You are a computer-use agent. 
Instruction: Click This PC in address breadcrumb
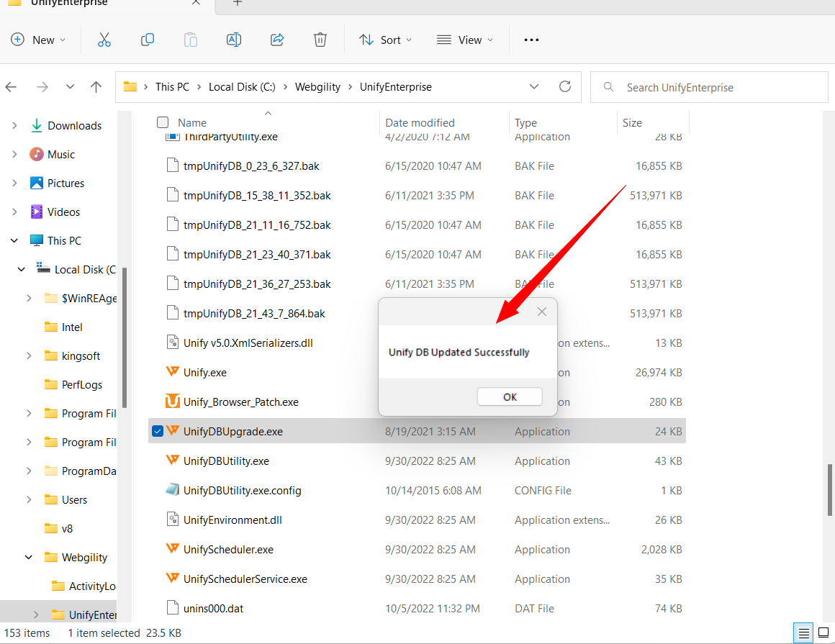(x=172, y=87)
